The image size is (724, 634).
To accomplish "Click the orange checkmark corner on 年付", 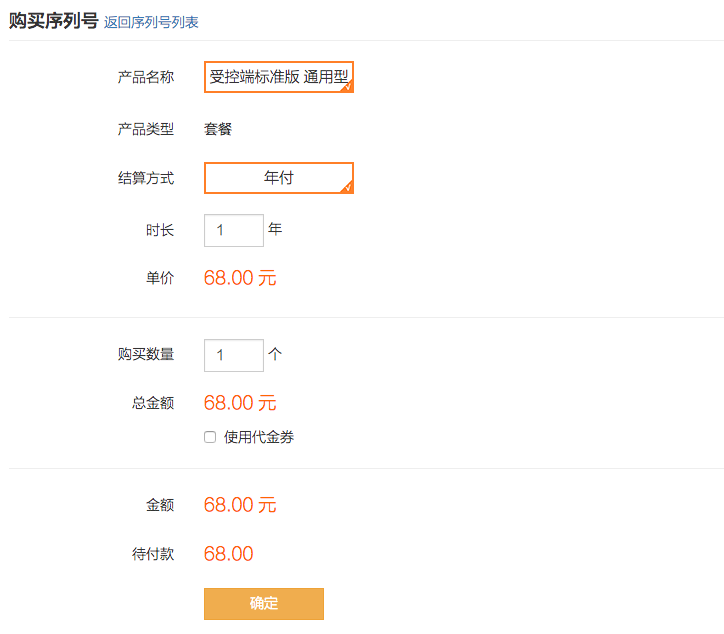I will click(x=347, y=187).
